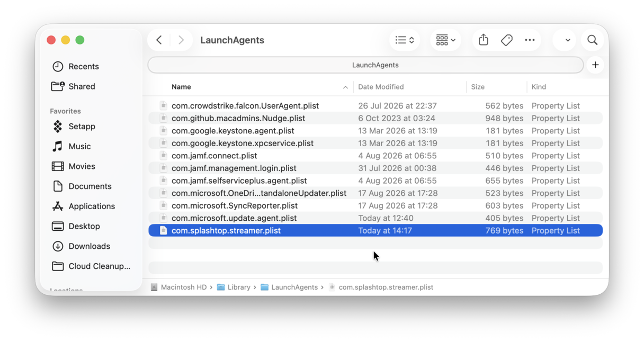Screen dimensions: 644x342
Task: Sort by Size column header
Action: pyautogui.click(x=478, y=87)
